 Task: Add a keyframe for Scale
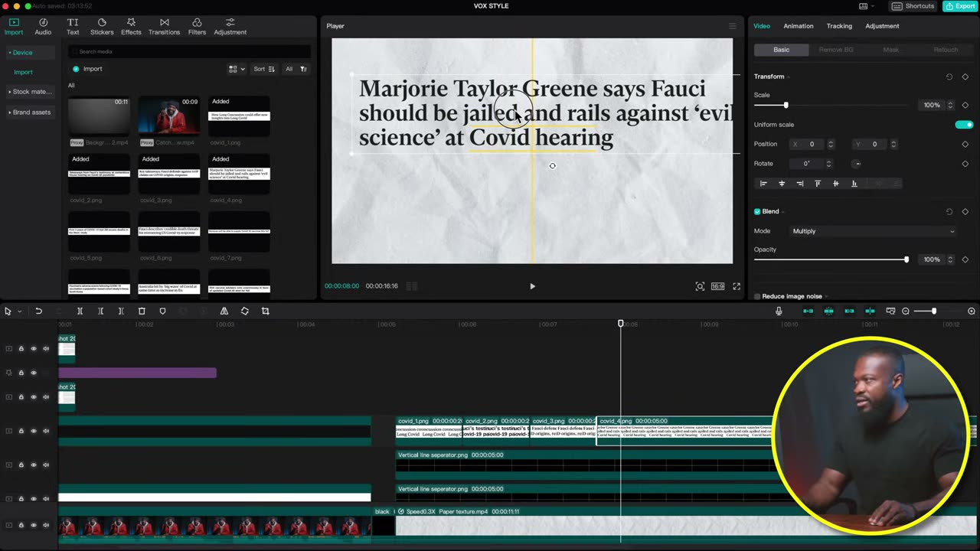click(965, 105)
